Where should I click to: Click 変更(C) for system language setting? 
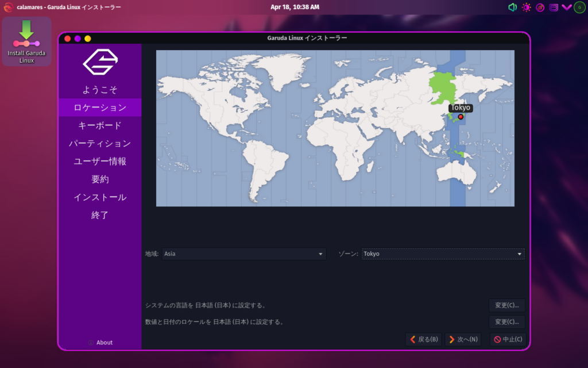[x=506, y=305]
